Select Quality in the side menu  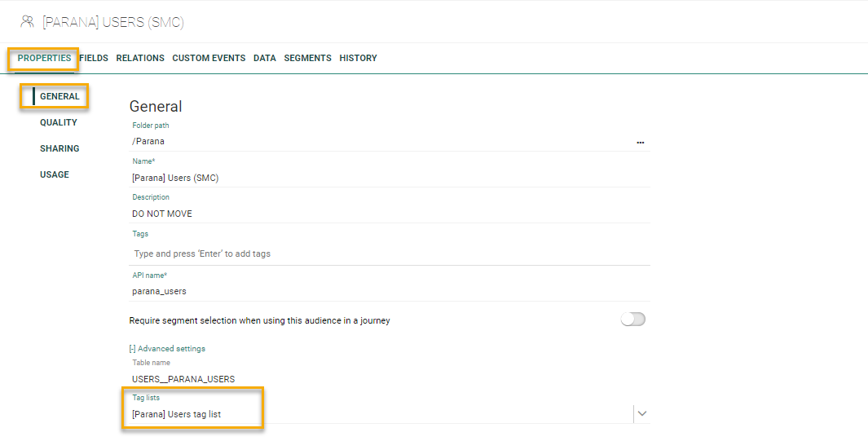click(59, 122)
